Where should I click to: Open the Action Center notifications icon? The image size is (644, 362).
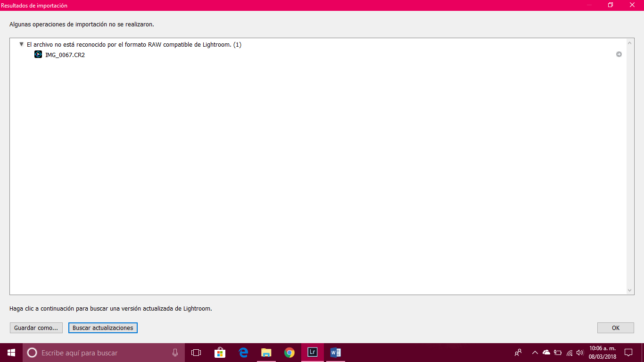[x=628, y=353]
